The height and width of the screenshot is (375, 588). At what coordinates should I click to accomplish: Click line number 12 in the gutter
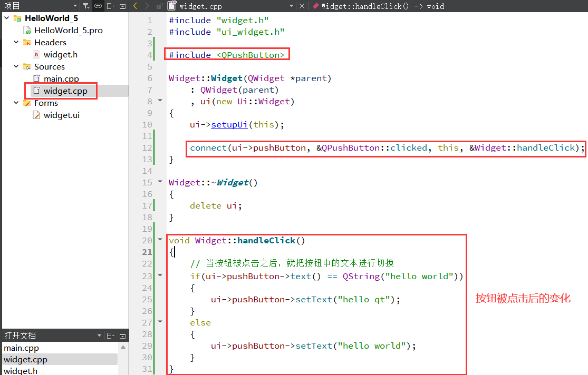point(147,147)
